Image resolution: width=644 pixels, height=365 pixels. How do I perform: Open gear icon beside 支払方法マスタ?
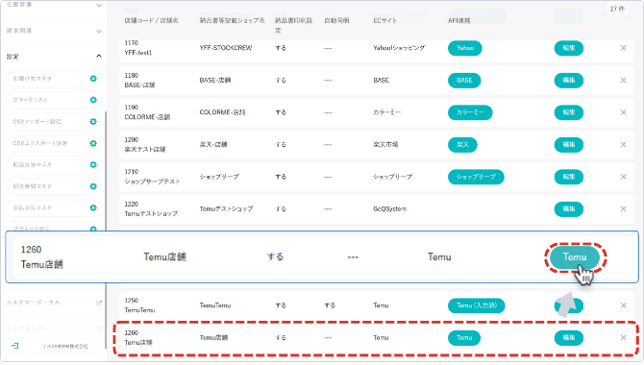(x=93, y=208)
